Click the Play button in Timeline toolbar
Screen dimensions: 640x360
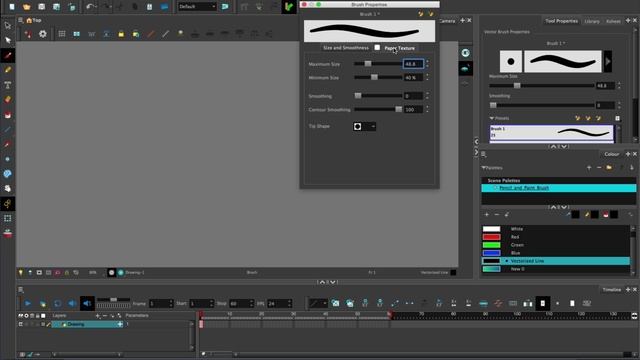(x=27, y=303)
